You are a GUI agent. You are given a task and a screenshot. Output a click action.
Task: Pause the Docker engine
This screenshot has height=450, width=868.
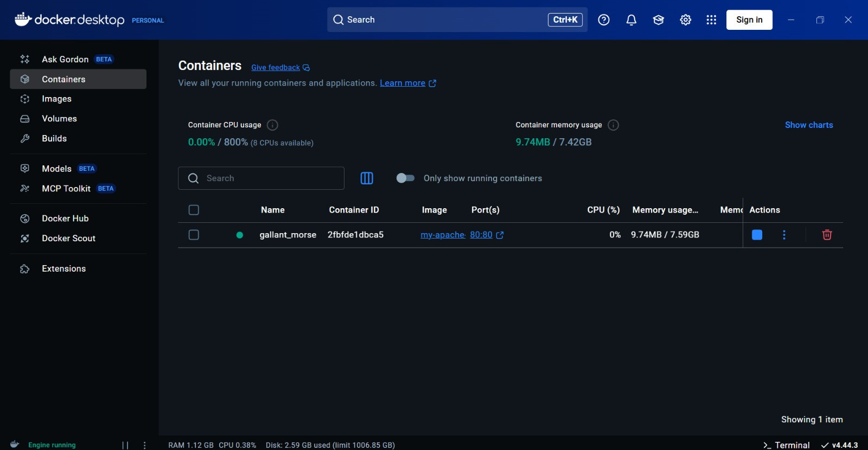125,445
